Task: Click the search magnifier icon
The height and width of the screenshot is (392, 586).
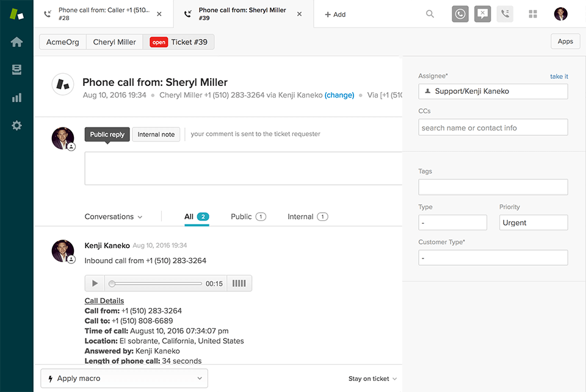Action: point(430,14)
